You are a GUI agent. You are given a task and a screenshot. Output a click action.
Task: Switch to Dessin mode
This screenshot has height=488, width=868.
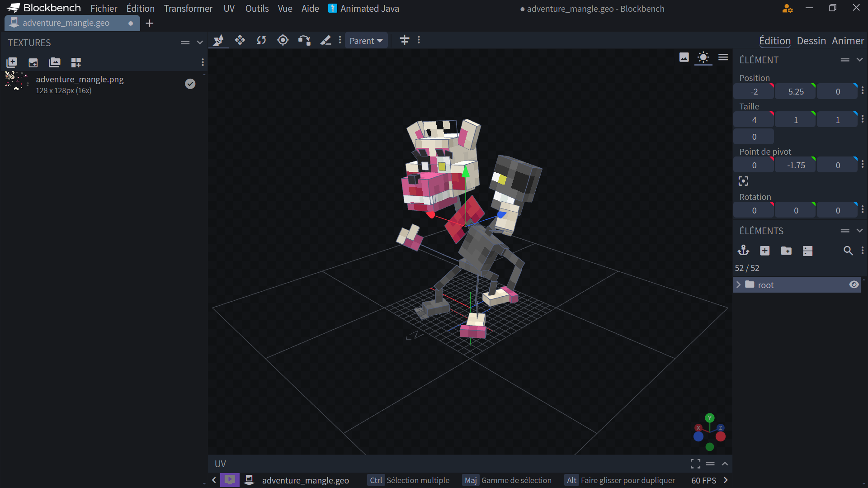point(811,41)
